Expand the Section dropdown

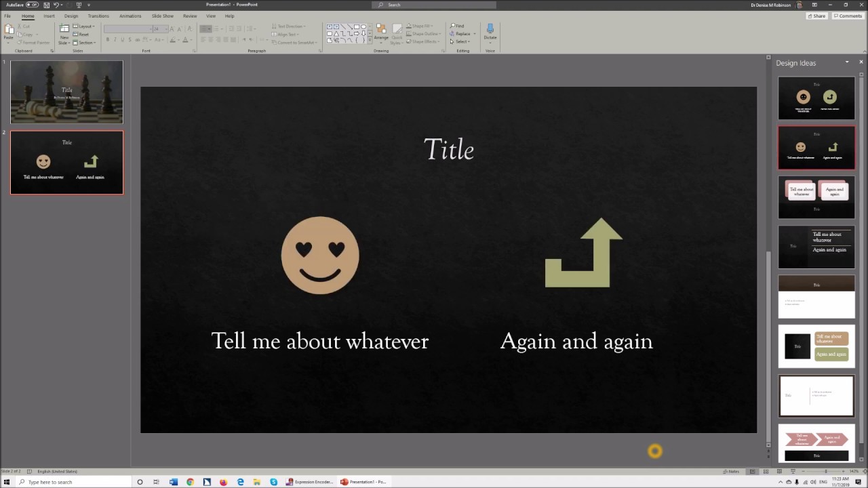click(85, 43)
